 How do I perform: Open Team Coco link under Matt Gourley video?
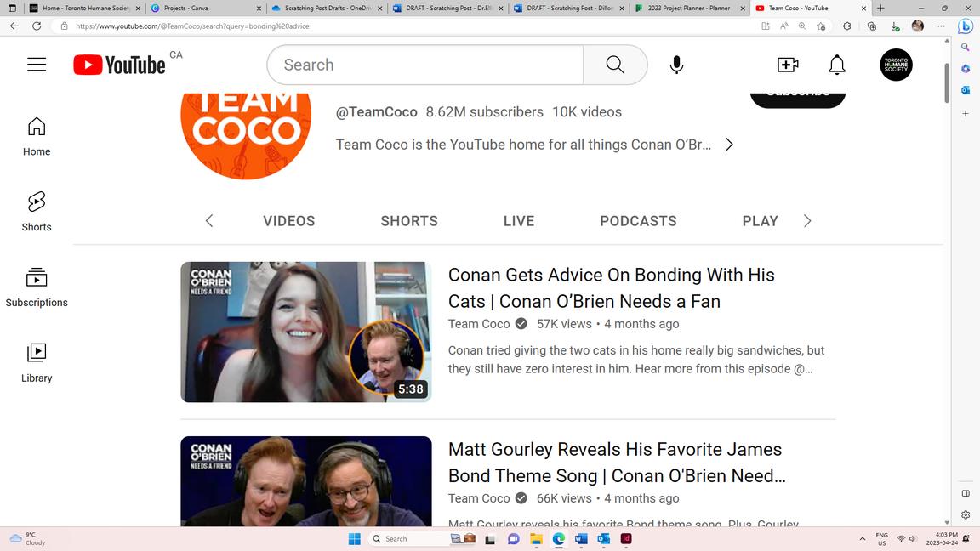click(479, 498)
